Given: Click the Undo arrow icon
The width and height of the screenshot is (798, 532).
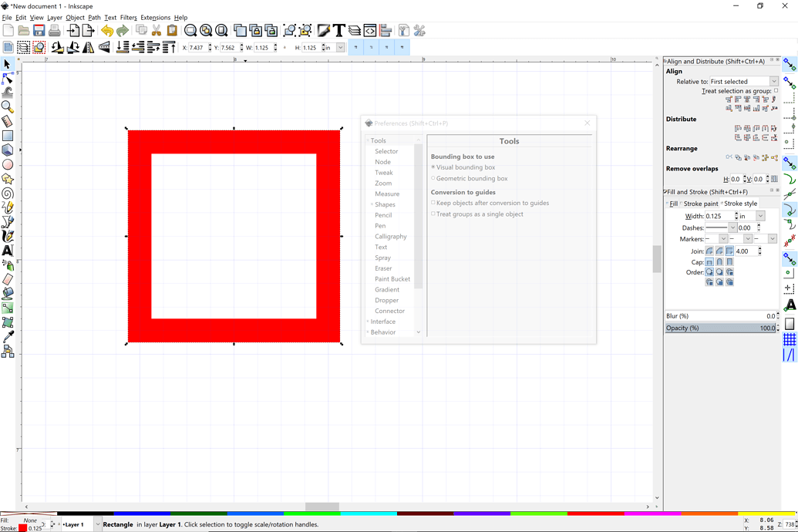Looking at the screenshot, I should click(x=107, y=31).
